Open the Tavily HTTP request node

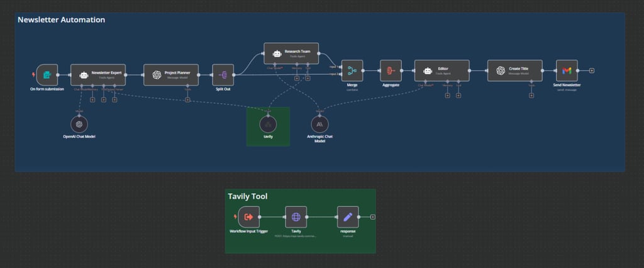(x=296, y=217)
